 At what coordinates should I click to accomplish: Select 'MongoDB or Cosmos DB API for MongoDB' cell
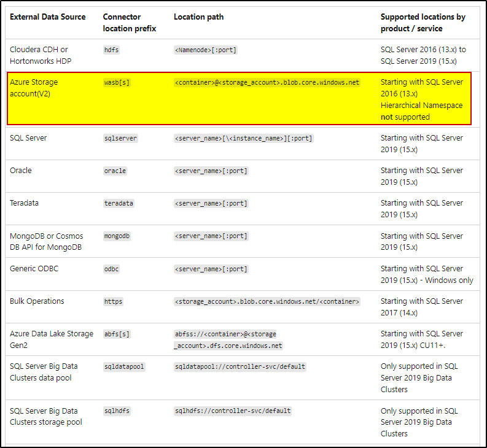tap(46, 242)
